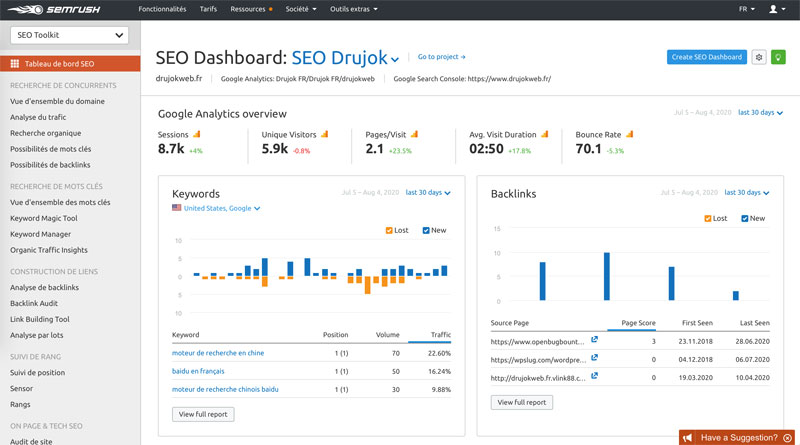Follow the Go to project link
Screen dimensions: 800x445
coord(441,57)
